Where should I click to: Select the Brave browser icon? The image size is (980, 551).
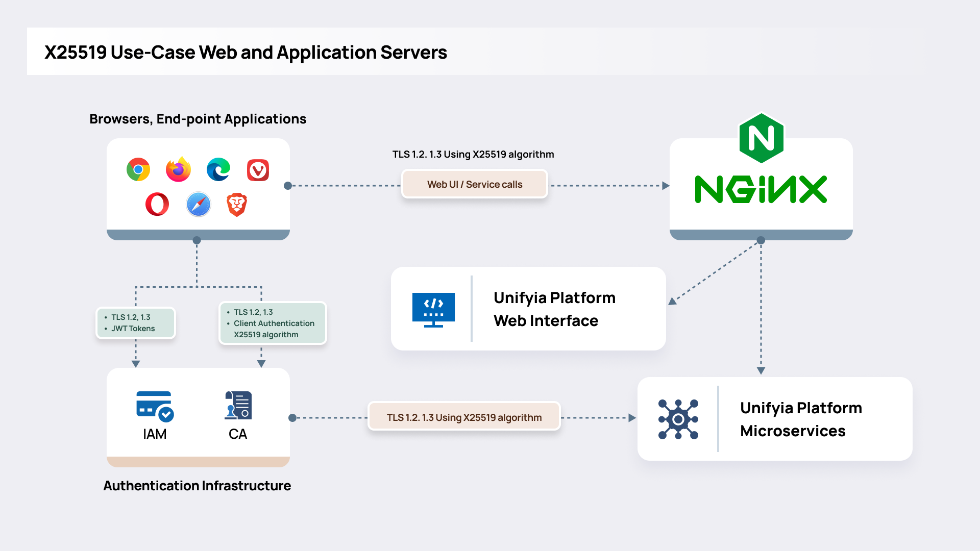(x=238, y=204)
